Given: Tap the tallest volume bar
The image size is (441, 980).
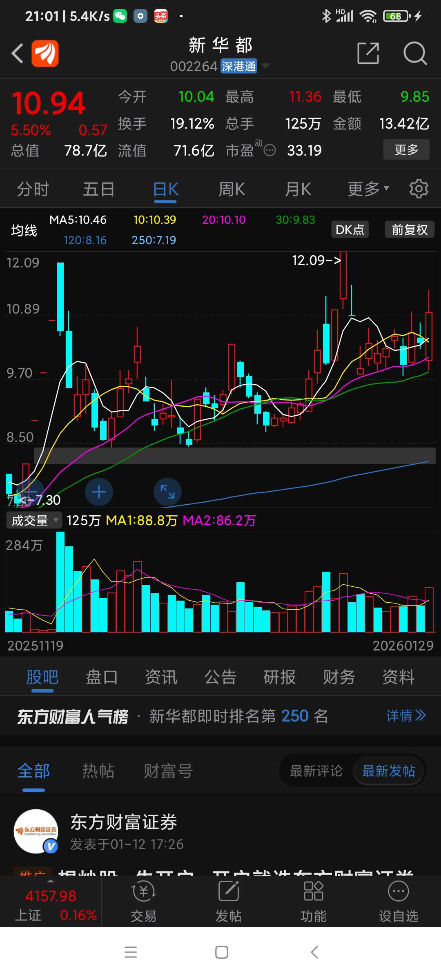Looking at the screenshot, I should [60, 582].
